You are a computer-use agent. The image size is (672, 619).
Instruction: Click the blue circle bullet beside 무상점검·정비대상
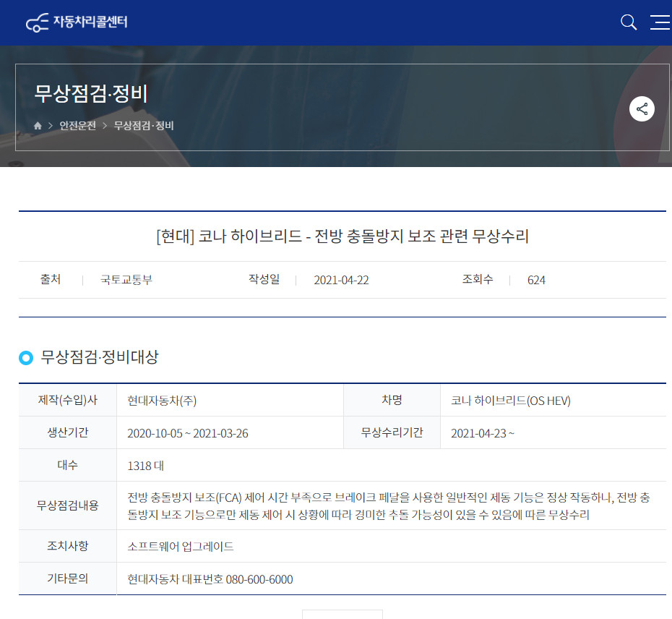[x=26, y=358]
